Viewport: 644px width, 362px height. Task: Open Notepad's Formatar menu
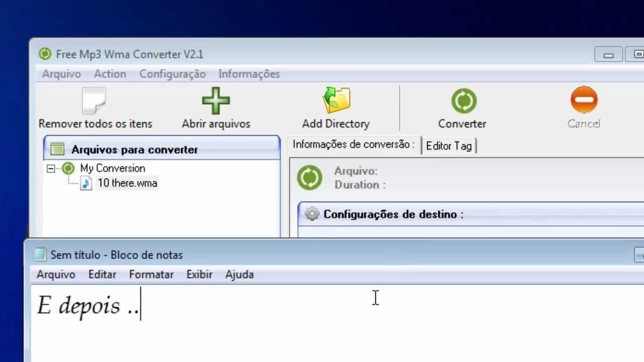151,275
